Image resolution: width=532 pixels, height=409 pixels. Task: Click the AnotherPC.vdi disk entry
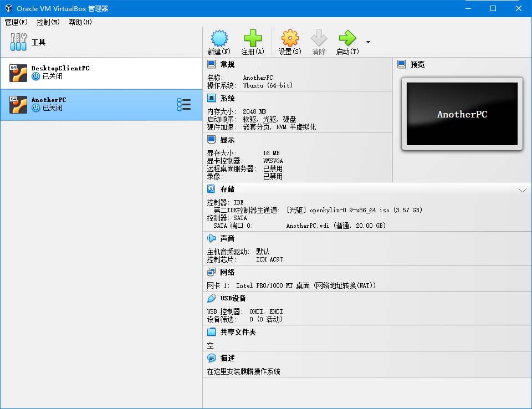[x=336, y=226]
